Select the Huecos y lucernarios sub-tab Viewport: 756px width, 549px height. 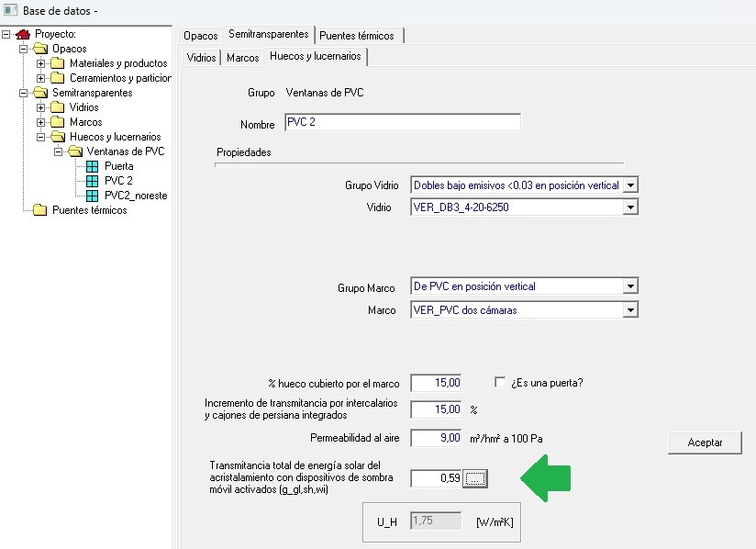coord(316,56)
